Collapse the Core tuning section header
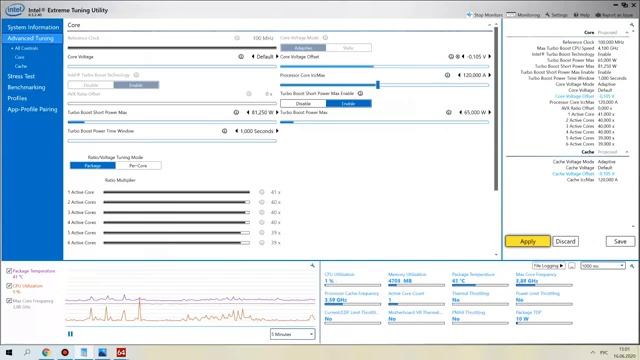 click(x=489, y=25)
